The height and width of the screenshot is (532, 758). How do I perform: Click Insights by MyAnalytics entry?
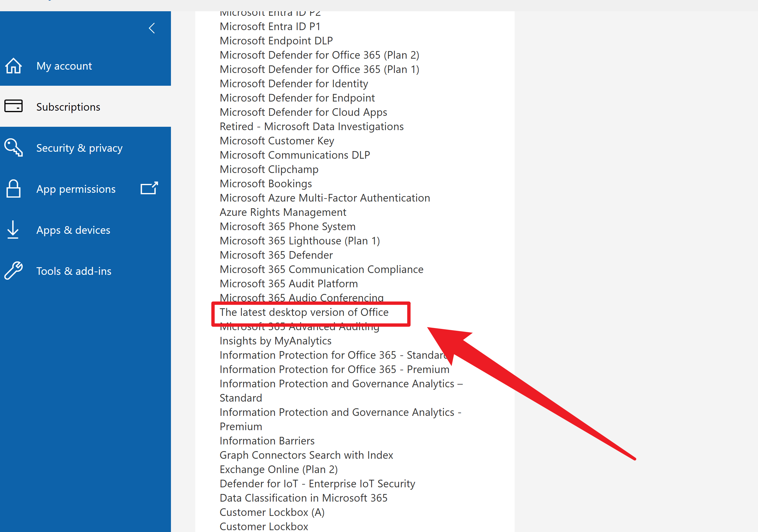275,340
